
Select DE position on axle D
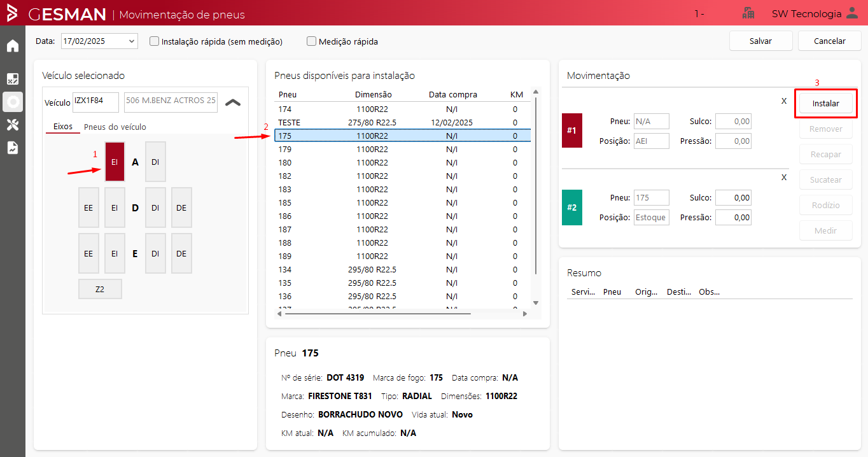(181, 207)
